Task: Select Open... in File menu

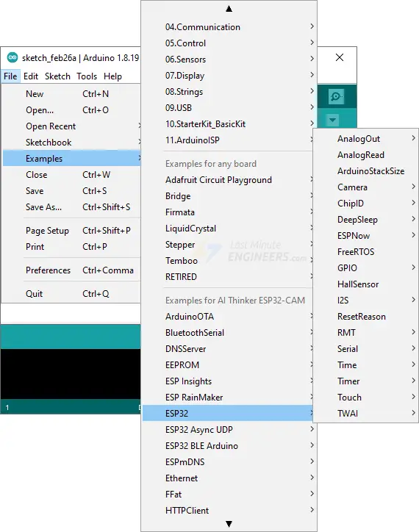Action: tap(71, 110)
